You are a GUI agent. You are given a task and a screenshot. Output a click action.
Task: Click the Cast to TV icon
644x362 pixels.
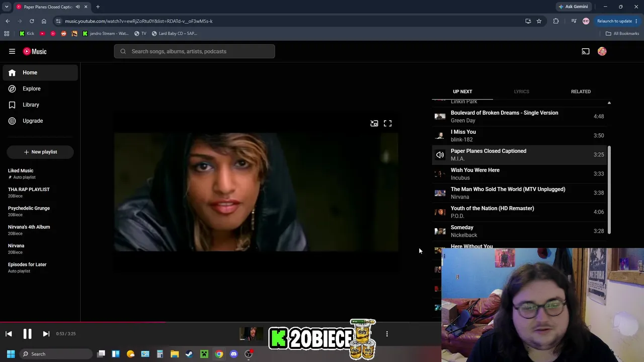pos(586,51)
